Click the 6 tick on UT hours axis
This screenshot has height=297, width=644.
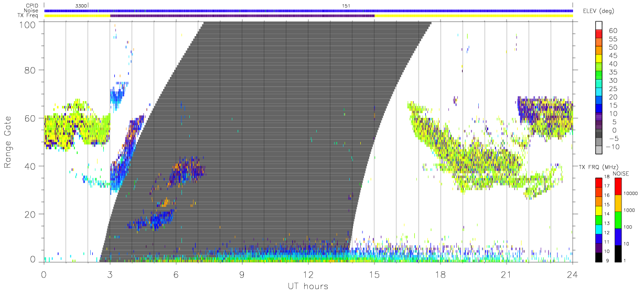point(176,274)
